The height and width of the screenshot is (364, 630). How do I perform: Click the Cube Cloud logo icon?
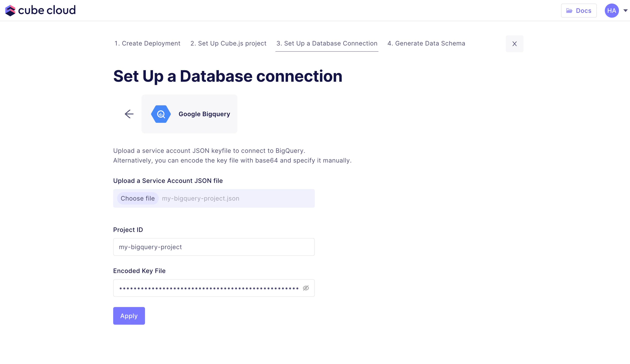click(x=10, y=11)
